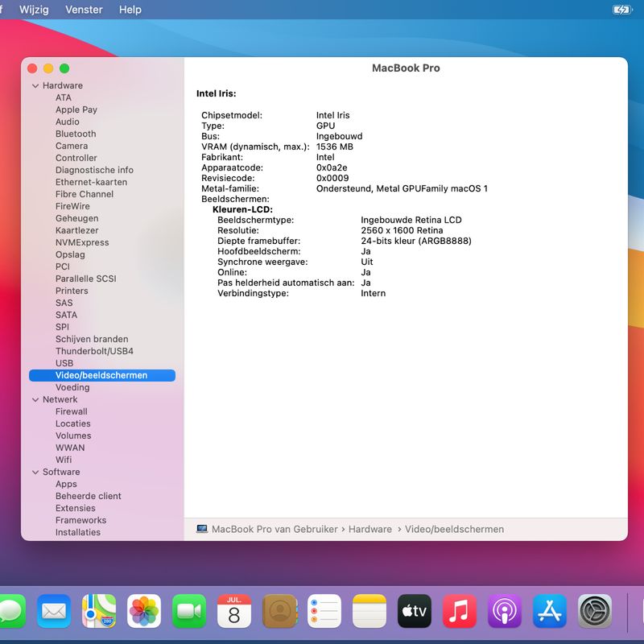The height and width of the screenshot is (644, 644).
Task: Show Printers information
Action: (x=72, y=291)
